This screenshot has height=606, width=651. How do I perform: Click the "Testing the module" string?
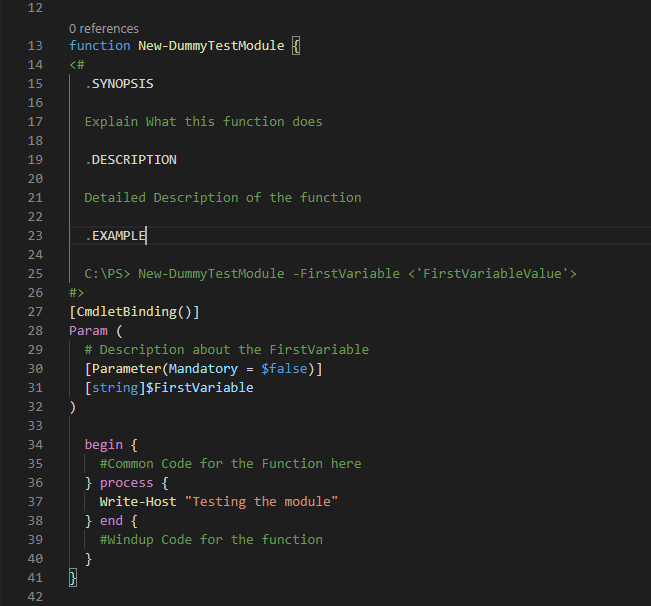261,502
